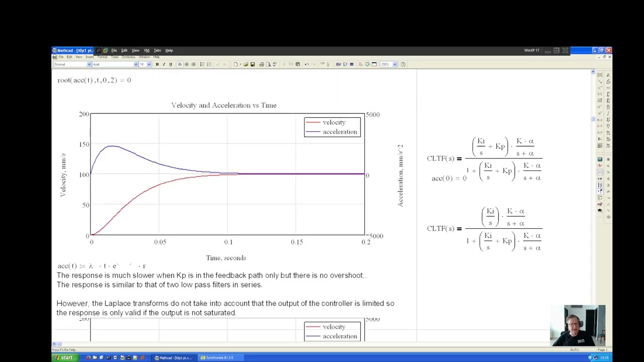The height and width of the screenshot is (362, 644).
Task: Click the Greek symbol toolbar icon
Action: click(600, 204)
